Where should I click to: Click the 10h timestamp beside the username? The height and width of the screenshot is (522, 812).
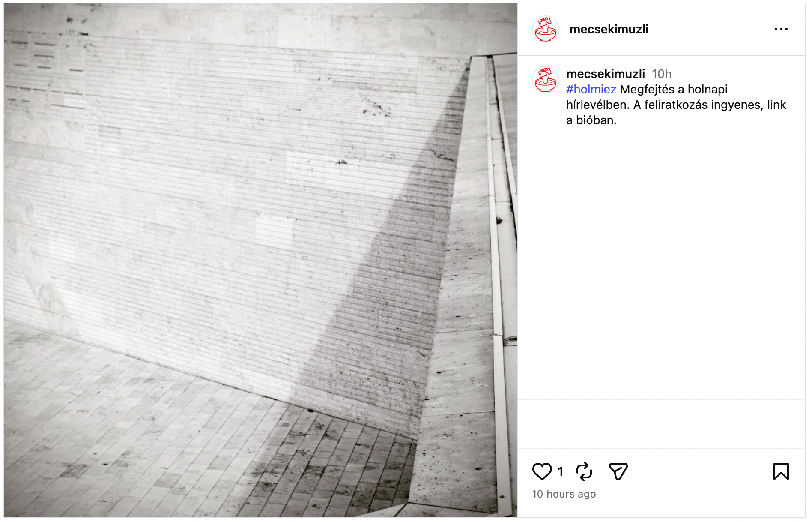pyautogui.click(x=661, y=74)
